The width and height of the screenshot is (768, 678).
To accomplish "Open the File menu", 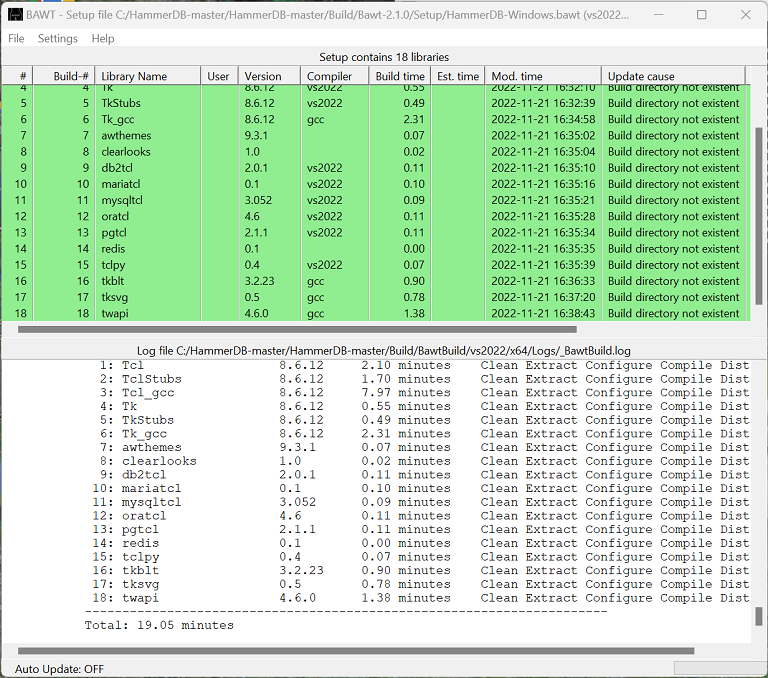I will pyautogui.click(x=16, y=38).
